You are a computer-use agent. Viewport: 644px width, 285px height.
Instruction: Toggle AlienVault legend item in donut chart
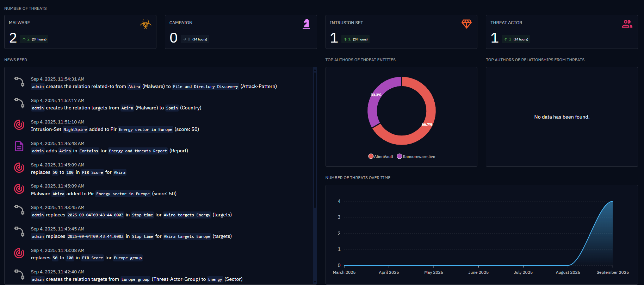[380, 157]
